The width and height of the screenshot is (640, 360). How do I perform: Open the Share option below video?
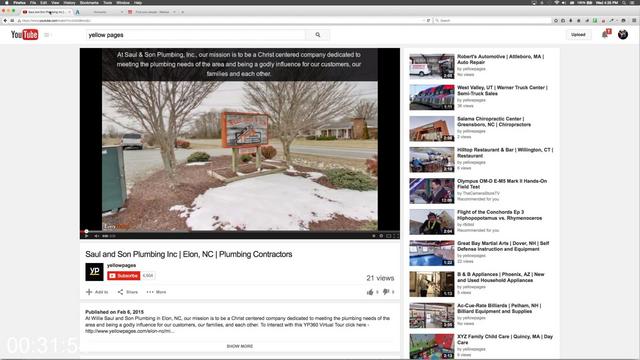tap(128, 292)
